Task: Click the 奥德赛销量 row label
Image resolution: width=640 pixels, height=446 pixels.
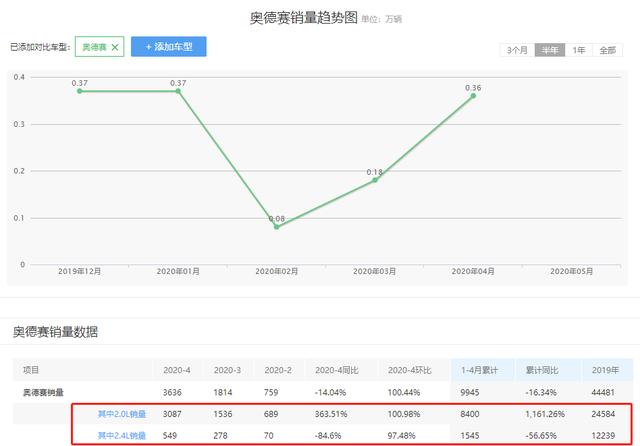Action: point(43,392)
